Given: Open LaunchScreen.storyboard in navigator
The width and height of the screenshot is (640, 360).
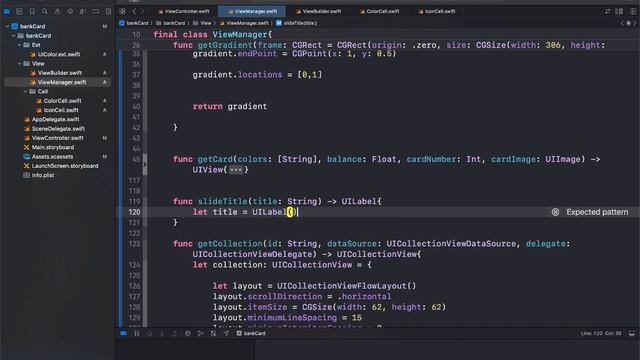Looking at the screenshot, I should tap(61, 166).
